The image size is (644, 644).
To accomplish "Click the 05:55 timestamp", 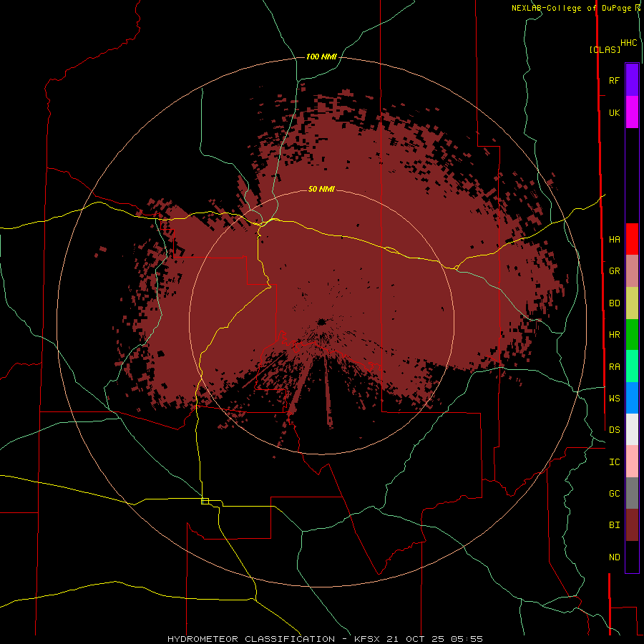I will point(467,639).
